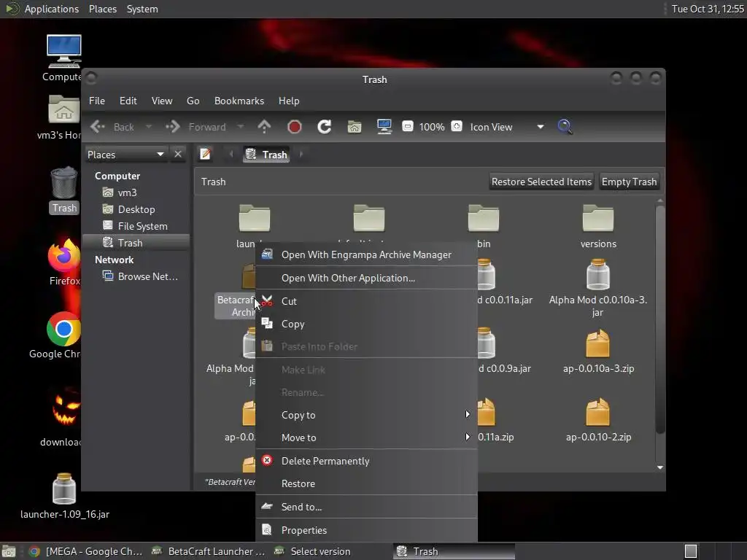
Task: Expand the Copy to submenu
Action: click(x=367, y=415)
